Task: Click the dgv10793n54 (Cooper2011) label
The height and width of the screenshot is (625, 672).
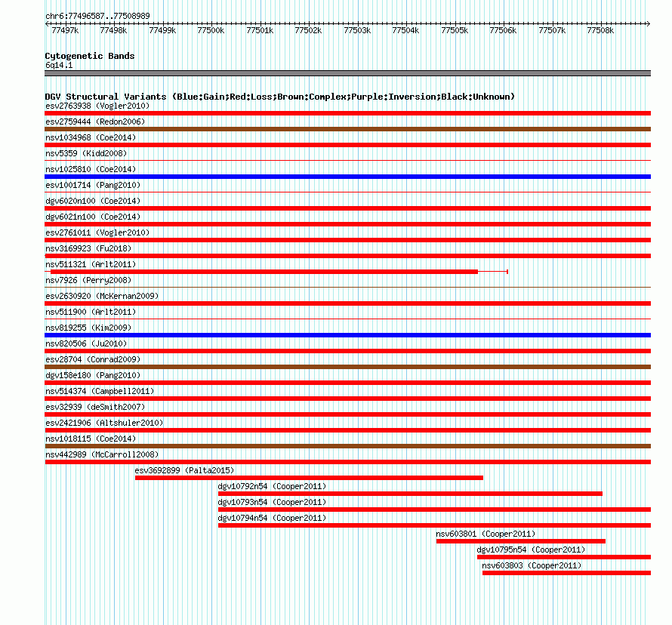Action: [272, 502]
